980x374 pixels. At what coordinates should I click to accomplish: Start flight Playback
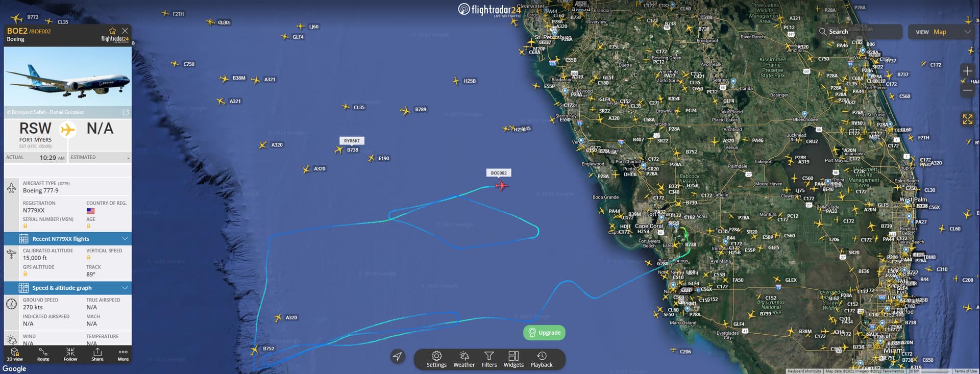(542, 359)
